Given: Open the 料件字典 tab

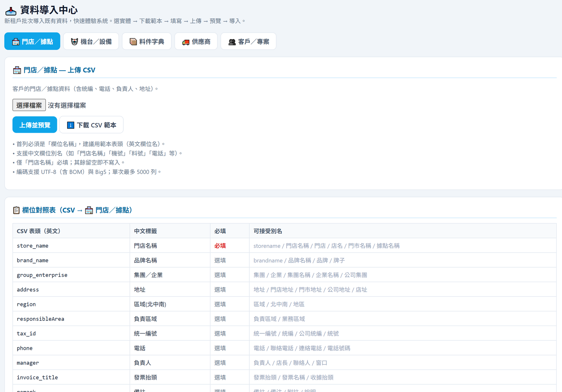Looking at the screenshot, I should 146,41.
